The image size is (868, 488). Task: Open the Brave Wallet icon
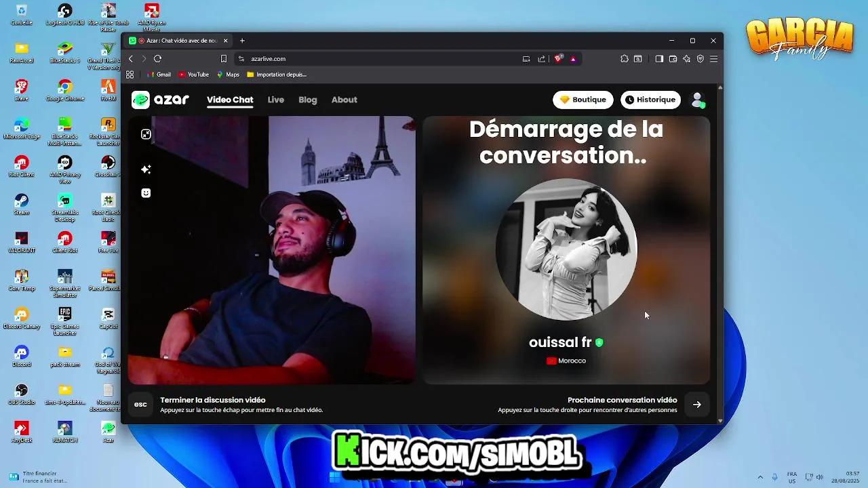673,59
